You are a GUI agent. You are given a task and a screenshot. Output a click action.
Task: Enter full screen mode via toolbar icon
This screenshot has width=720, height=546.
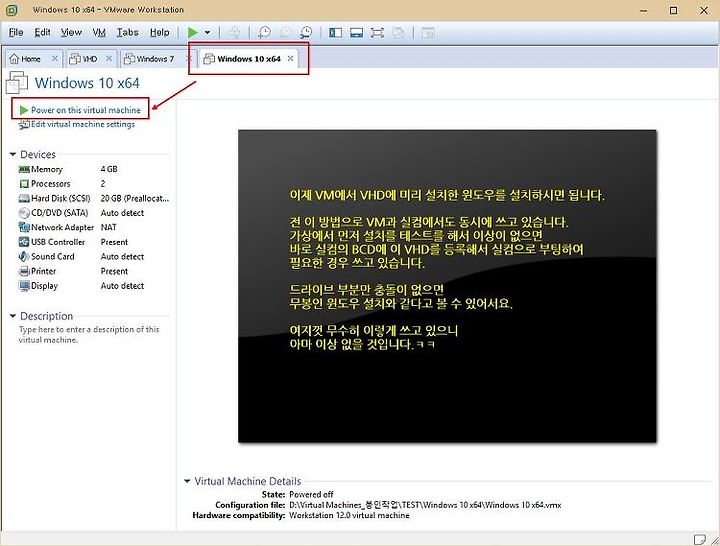[377, 33]
